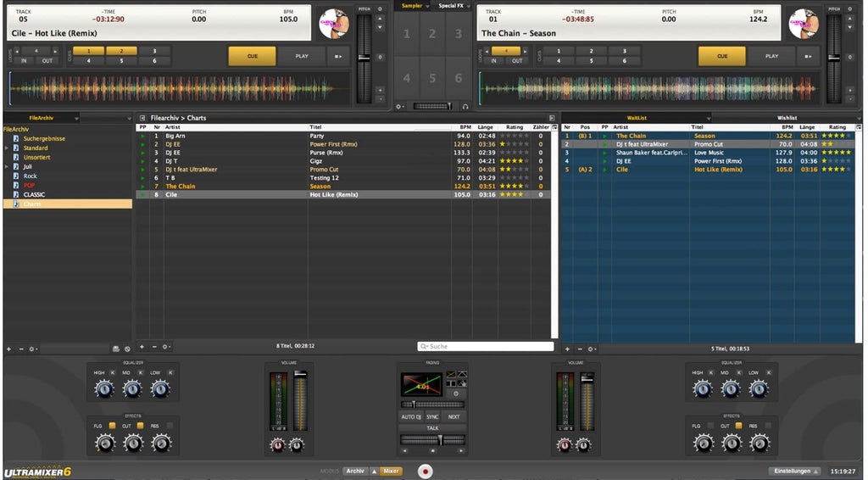The height and width of the screenshot is (480, 868).
Task: Click the back icon beside Filearchiv > Charts
Action: tap(142, 118)
